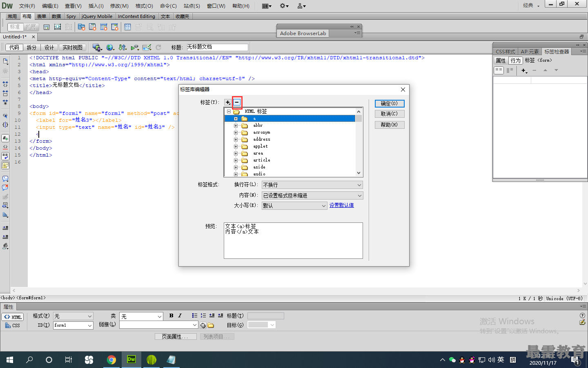Click the 属性 button in Tag Inspector

click(x=501, y=61)
